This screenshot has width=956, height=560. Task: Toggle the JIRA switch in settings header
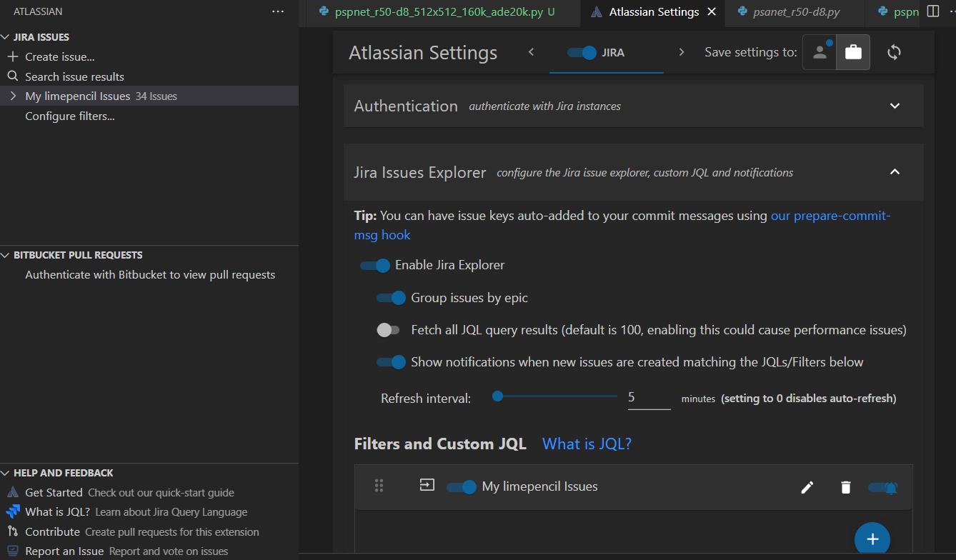(x=582, y=52)
